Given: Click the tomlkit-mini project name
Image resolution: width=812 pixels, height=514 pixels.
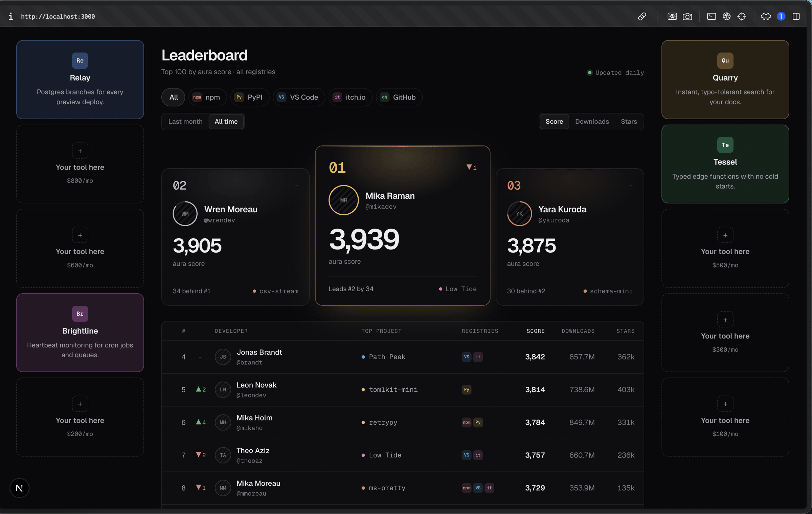Looking at the screenshot, I should [x=393, y=390].
